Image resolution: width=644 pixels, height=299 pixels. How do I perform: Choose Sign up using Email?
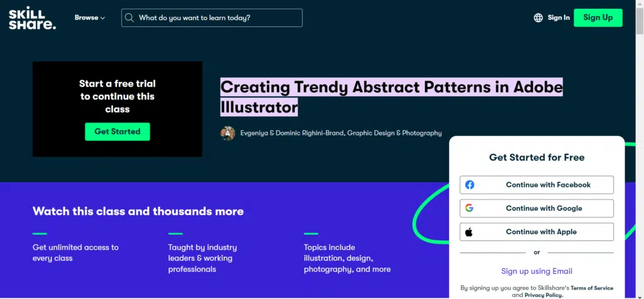[537, 271]
